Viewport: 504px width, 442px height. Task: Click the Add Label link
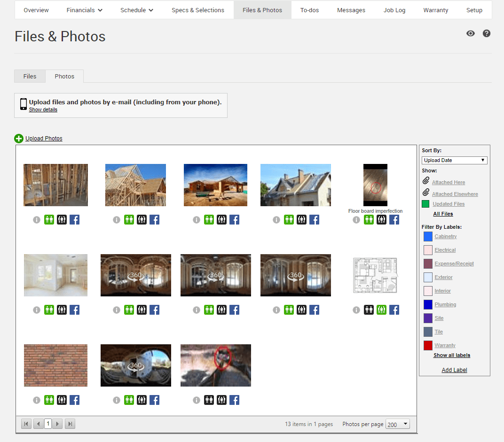point(454,370)
